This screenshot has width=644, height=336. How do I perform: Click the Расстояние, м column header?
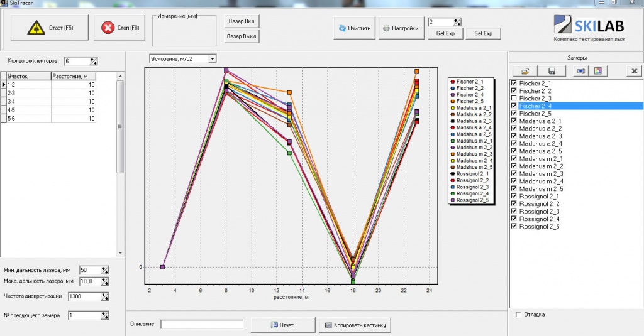pyautogui.click(x=74, y=76)
